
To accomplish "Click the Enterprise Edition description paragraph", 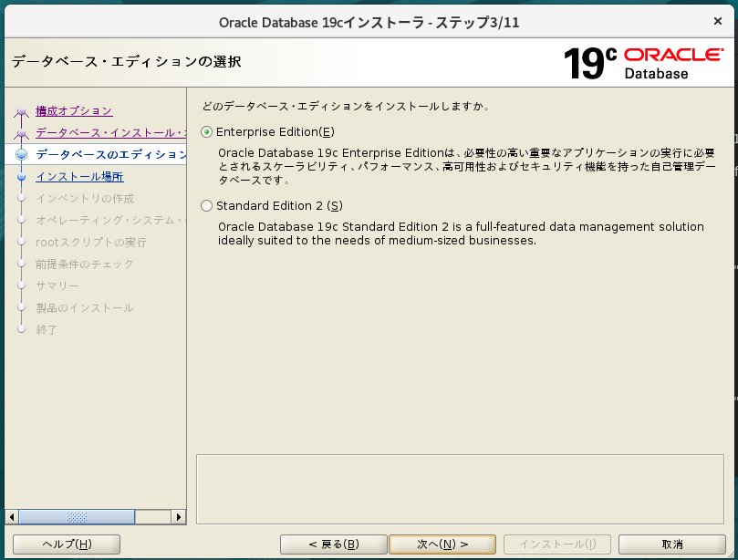I will 466,167.
